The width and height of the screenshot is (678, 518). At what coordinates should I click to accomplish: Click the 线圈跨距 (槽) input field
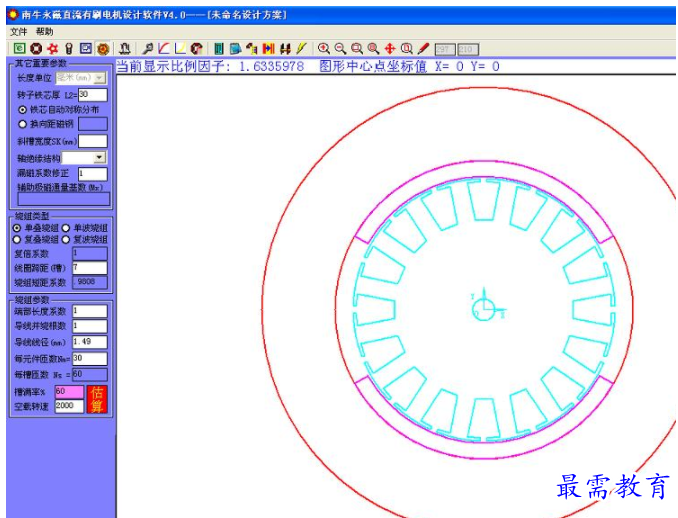click(90, 268)
